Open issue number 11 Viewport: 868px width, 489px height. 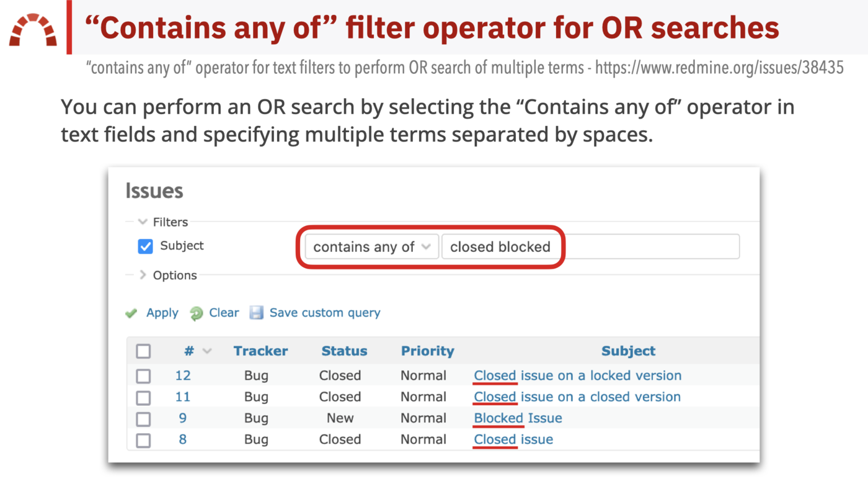coord(182,397)
